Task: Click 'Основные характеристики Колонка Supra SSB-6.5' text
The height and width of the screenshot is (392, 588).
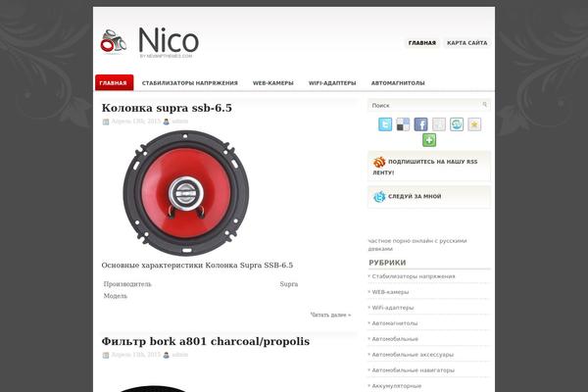Action: pos(197,266)
